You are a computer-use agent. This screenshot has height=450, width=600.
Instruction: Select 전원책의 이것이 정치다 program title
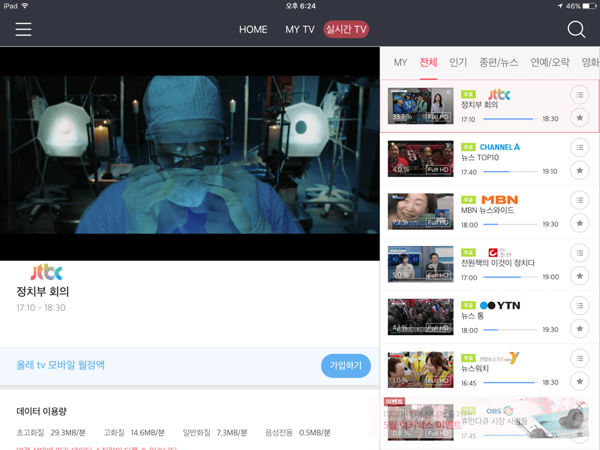pyautogui.click(x=498, y=263)
